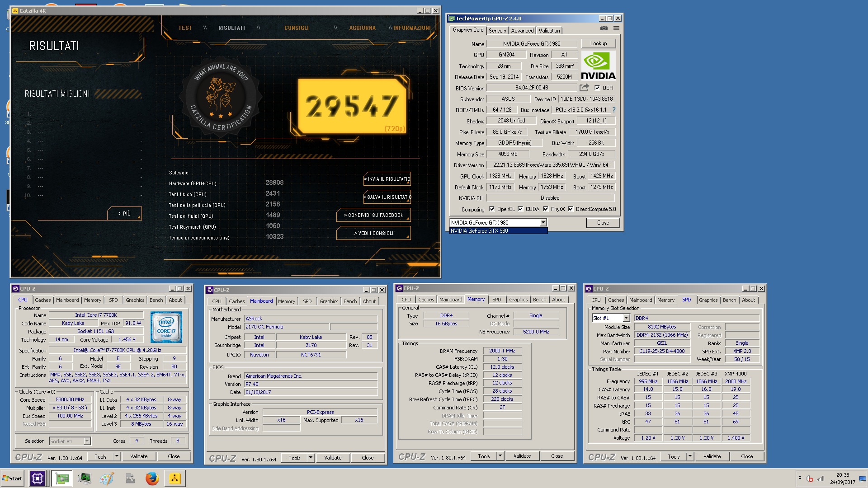This screenshot has width=868, height=488.
Task: Expand Tools dropdown arrow in CPU-Z Memory window
Action: pos(500,456)
